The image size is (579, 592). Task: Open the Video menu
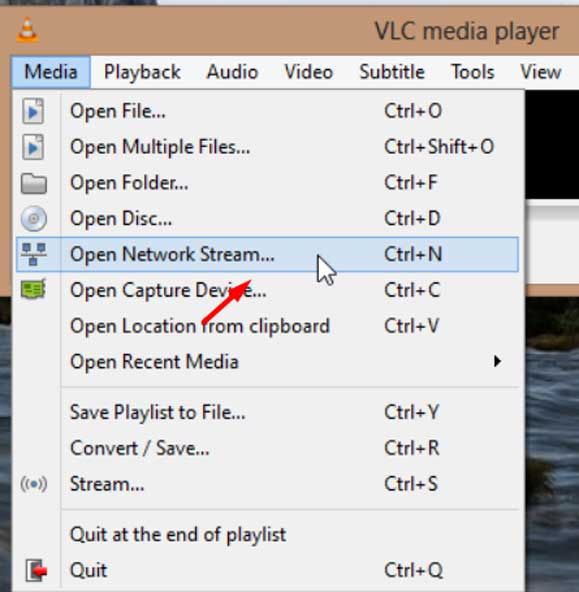308,72
